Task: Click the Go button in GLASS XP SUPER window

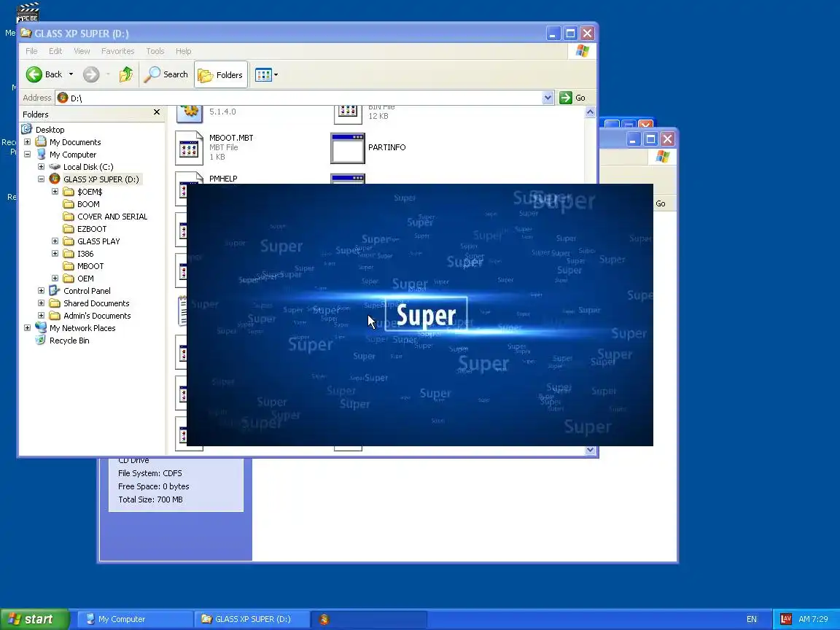Action: [572, 98]
